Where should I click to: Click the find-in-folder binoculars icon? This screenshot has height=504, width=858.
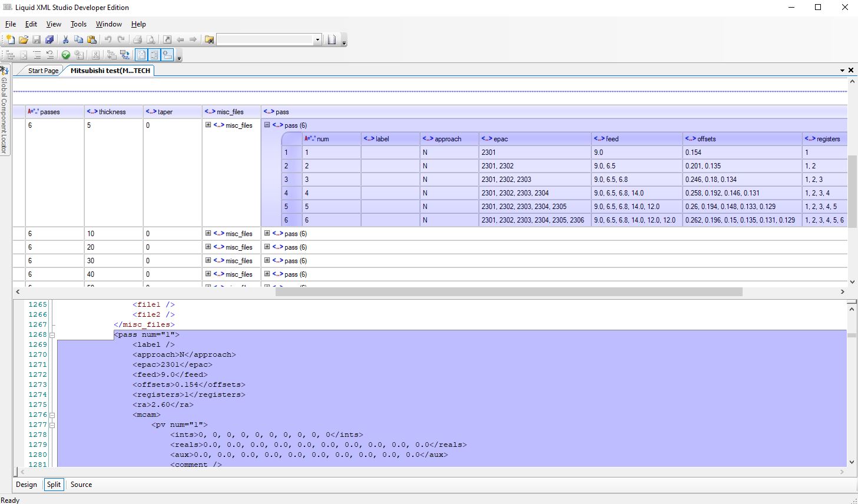click(209, 39)
